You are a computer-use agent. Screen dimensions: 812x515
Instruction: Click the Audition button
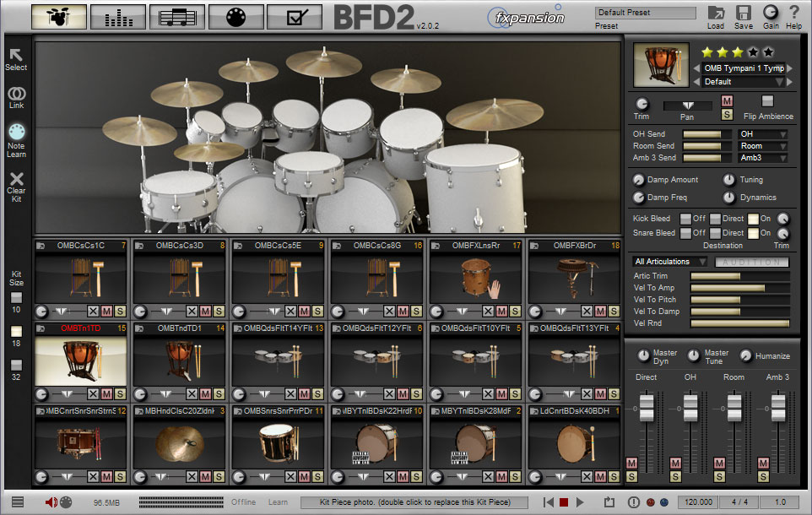(x=751, y=263)
